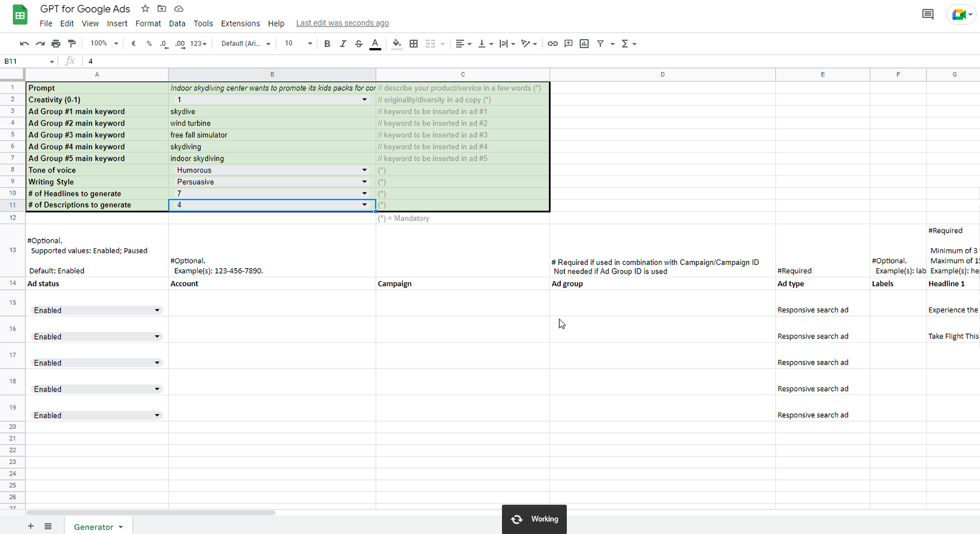The height and width of the screenshot is (534, 980).
Task: Open the zoom level dropdown
Action: tap(104, 44)
